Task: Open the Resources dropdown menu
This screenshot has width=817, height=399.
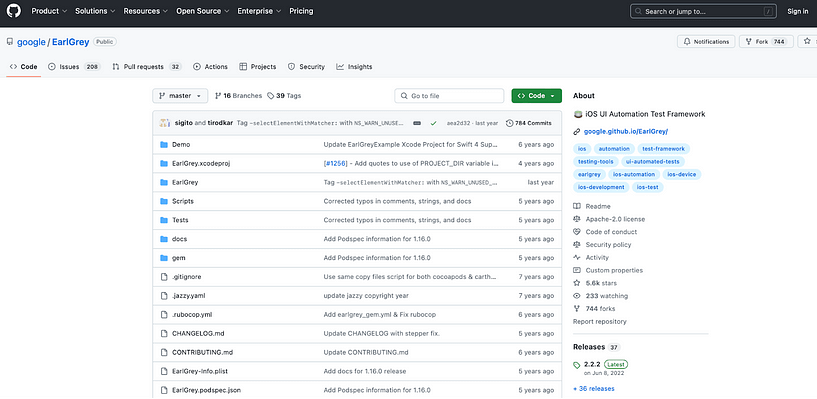Action: [x=145, y=11]
